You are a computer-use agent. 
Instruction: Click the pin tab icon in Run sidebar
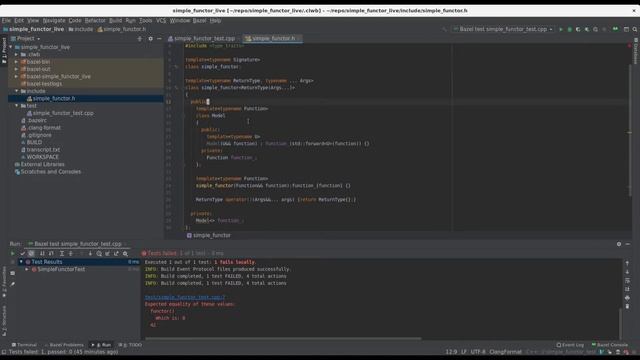(x=13, y=284)
